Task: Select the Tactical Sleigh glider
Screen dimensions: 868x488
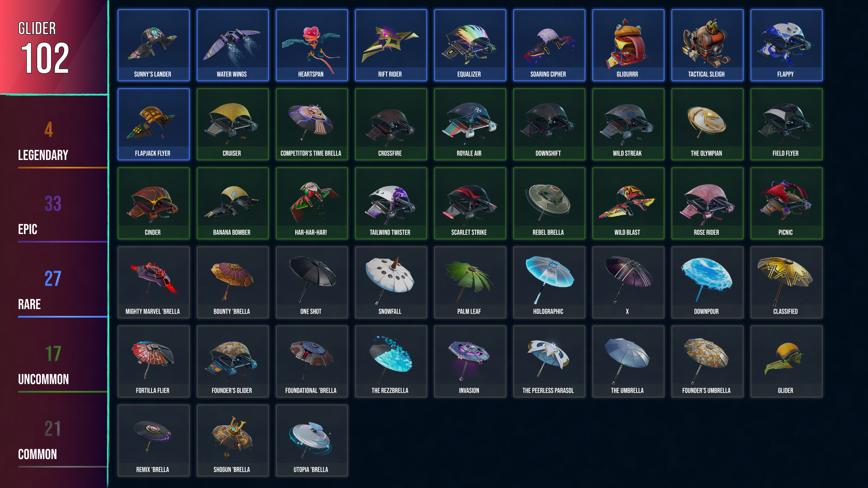Action: (x=707, y=45)
